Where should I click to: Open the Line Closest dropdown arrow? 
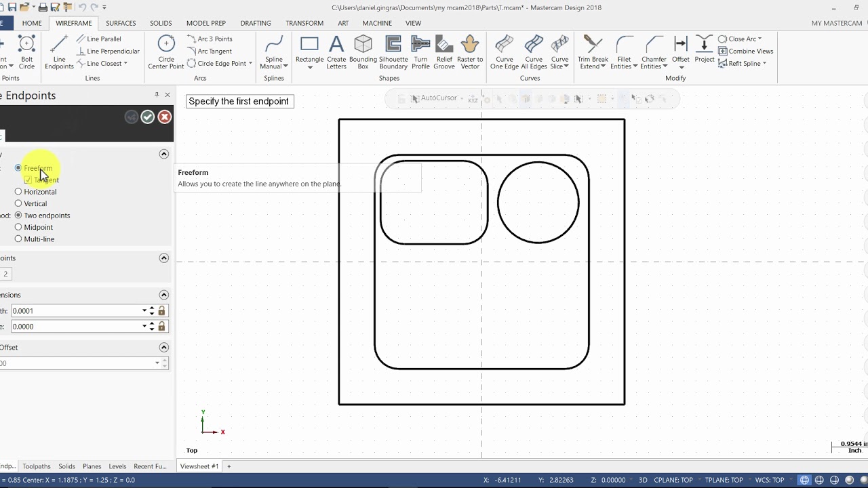tap(125, 63)
